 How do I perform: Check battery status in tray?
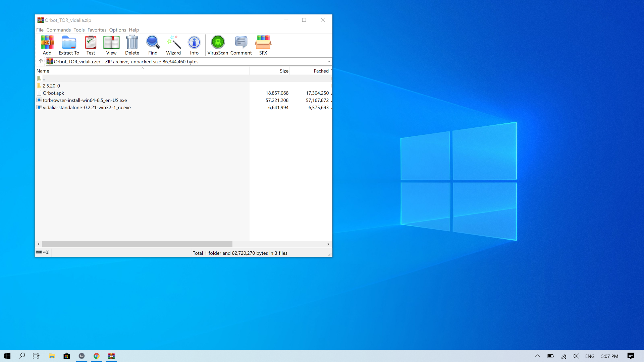tap(550, 356)
